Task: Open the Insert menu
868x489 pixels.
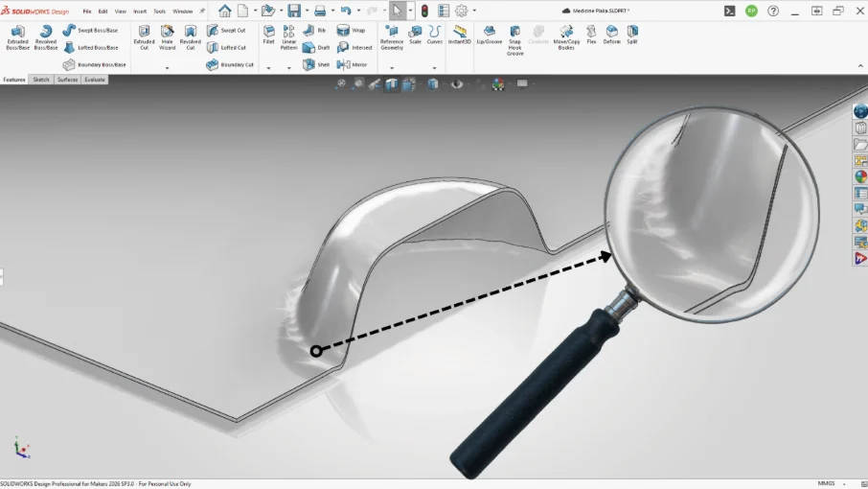Action: 140,12
